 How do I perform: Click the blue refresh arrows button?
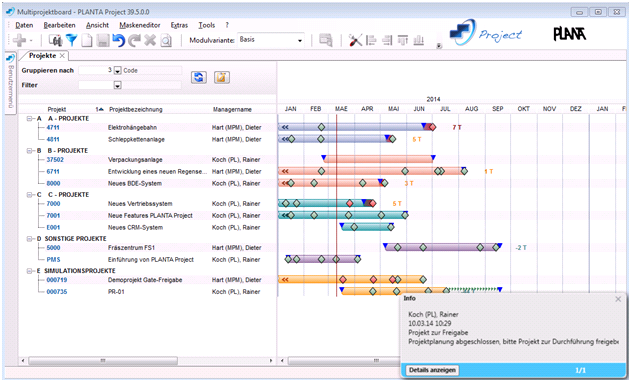199,77
